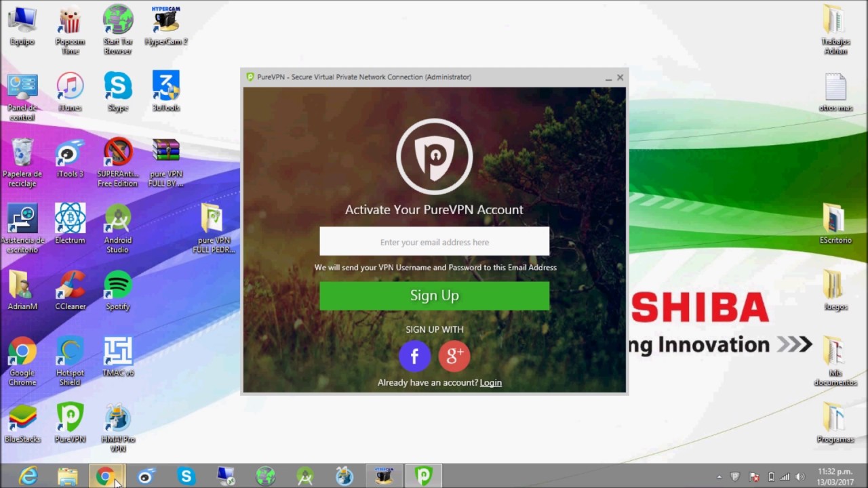Open the Spotify desktop shortcut
Image resolution: width=868 pixels, height=488 pixels.
(x=117, y=291)
